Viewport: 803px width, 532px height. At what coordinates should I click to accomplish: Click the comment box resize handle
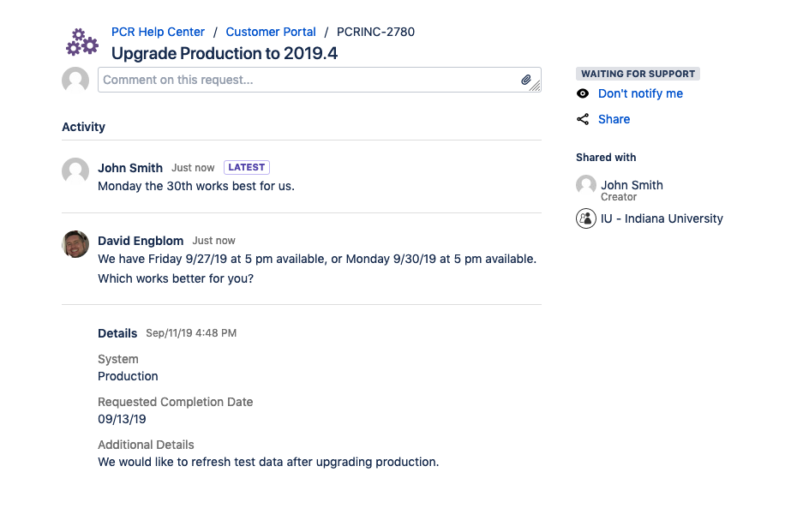[536, 86]
